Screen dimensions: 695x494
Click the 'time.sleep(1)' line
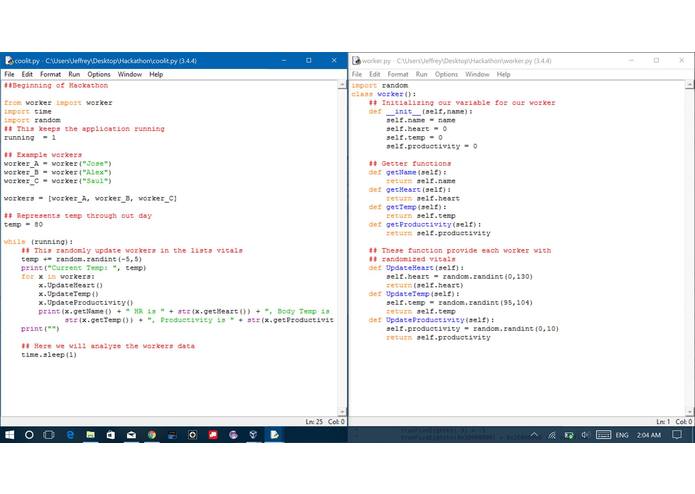pos(49,354)
